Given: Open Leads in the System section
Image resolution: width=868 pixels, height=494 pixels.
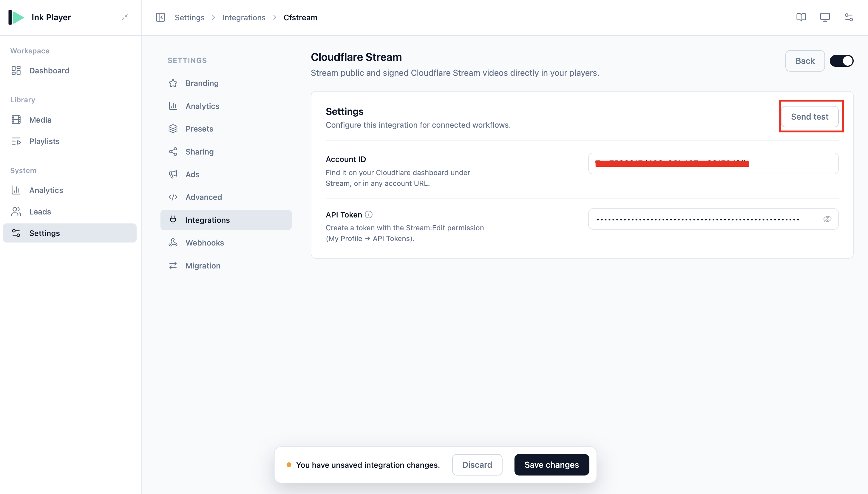Looking at the screenshot, I should [x=70, y=212].
